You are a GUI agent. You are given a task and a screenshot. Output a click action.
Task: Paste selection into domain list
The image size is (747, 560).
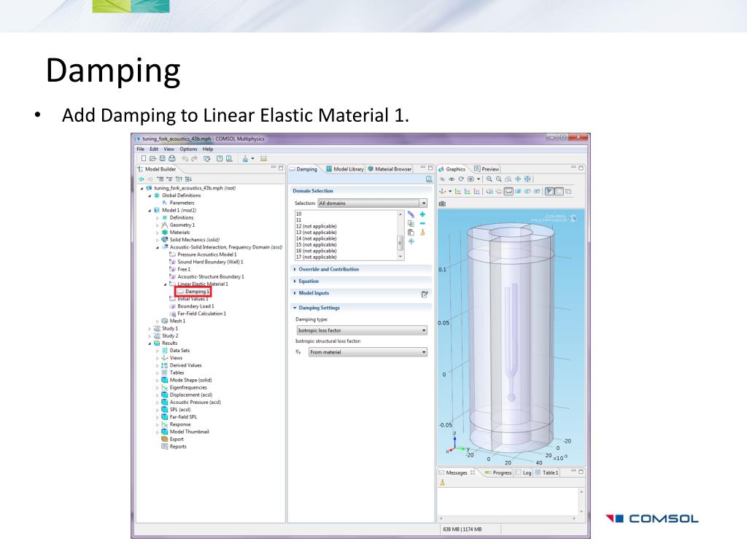click(x=411, y=233)
